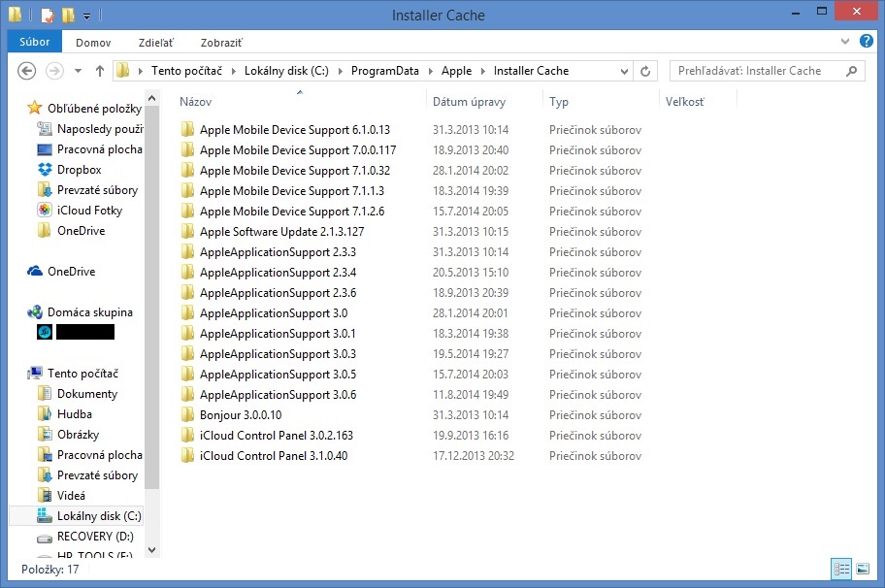Screen dimensions: 885x588
Task: Select Apple Mobile Device Support 7.0.0.117 folder icon
Action: (x=187, y=149)
